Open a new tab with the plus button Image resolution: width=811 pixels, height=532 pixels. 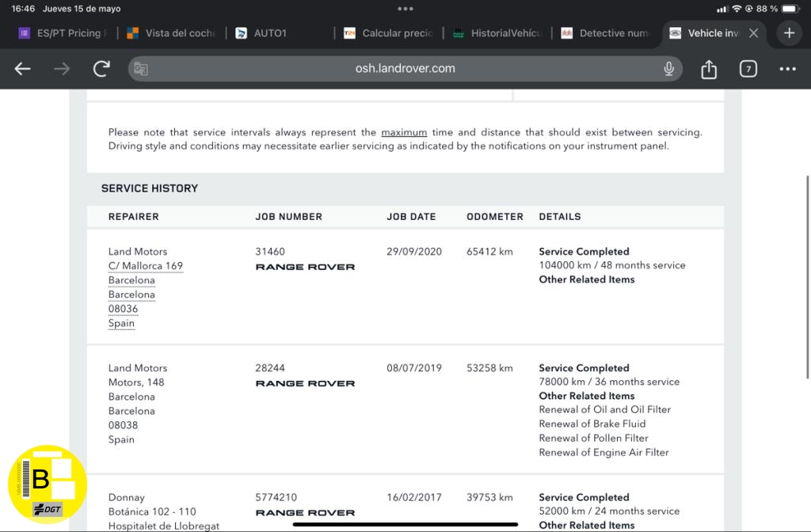pyautogui.click(x=789, y=33)
